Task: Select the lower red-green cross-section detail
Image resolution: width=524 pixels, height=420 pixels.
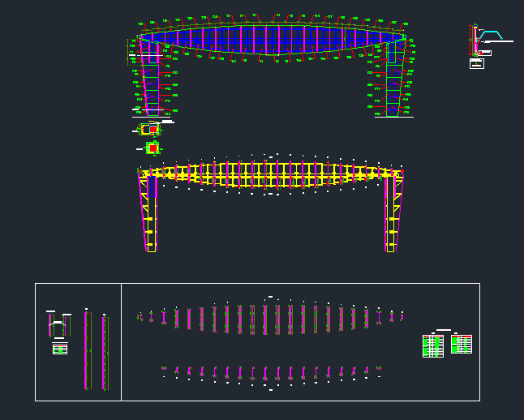Action: (152, 148)
